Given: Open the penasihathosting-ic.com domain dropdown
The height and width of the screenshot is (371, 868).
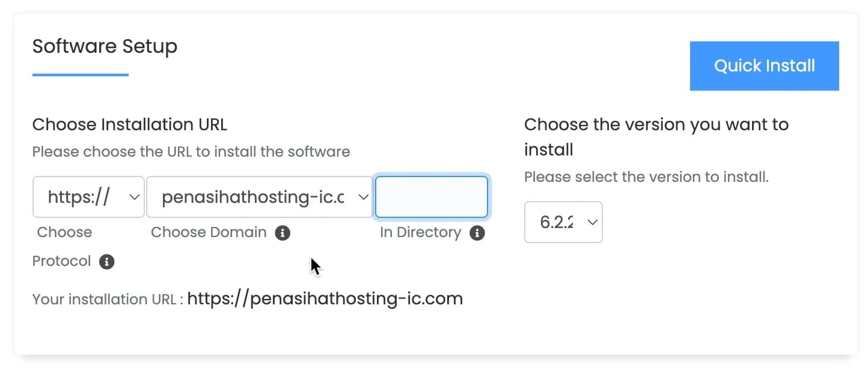Looking at the screenshot, I should point(258,197).
